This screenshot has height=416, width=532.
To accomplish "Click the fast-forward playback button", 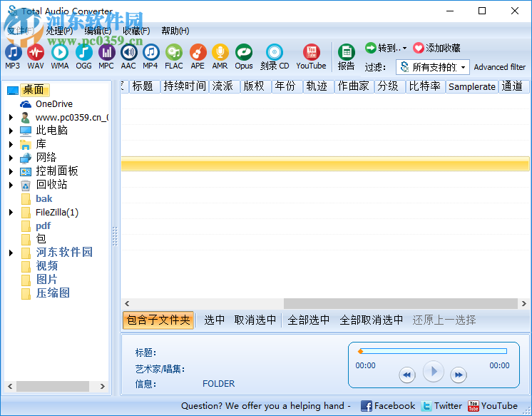I will click(x=459, y=375).
